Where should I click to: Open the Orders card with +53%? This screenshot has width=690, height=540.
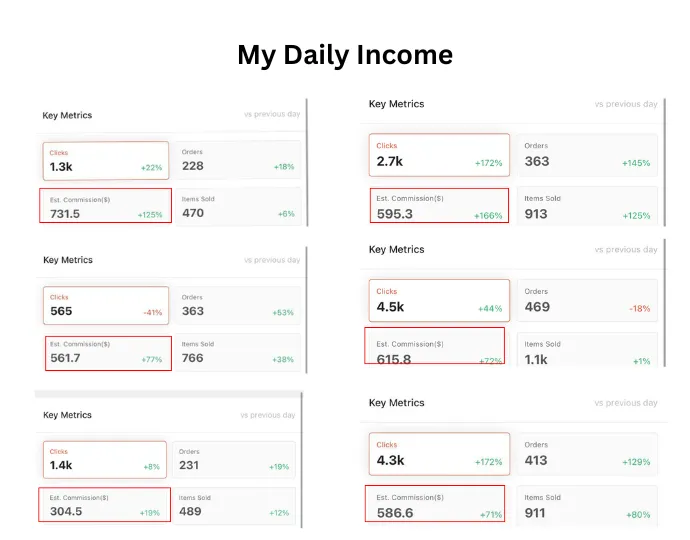click(238, 305)
